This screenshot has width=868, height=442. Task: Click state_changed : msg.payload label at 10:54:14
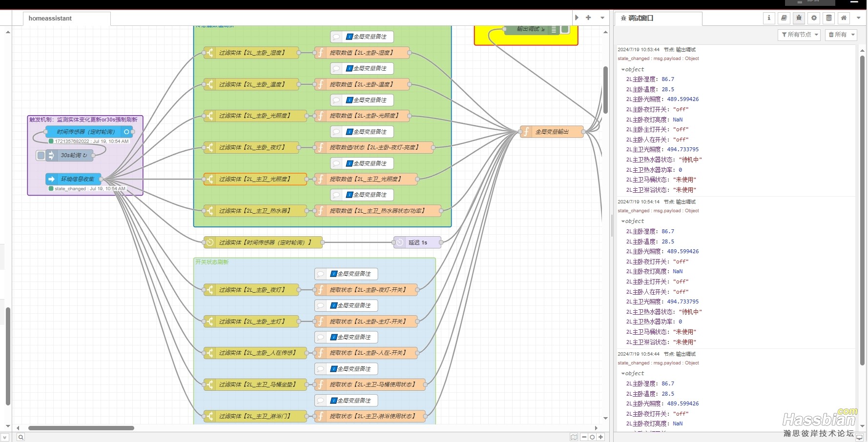[x=658, y=211]
